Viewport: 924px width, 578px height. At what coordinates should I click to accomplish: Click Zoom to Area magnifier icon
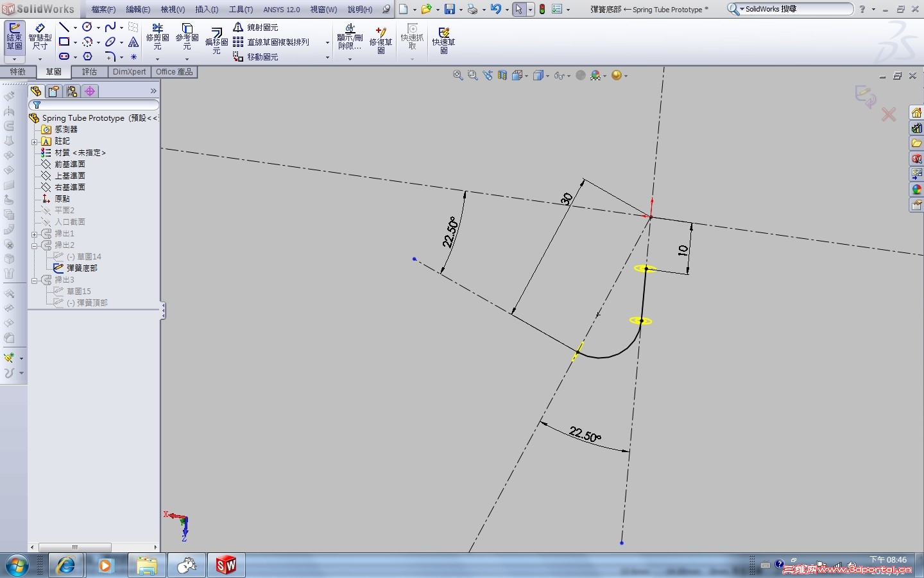pyautogui.click(x=473, y=75)
